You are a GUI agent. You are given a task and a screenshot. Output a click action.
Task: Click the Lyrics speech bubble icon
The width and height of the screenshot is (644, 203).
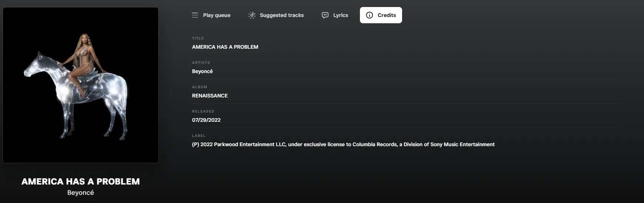(x=325, y=15)
